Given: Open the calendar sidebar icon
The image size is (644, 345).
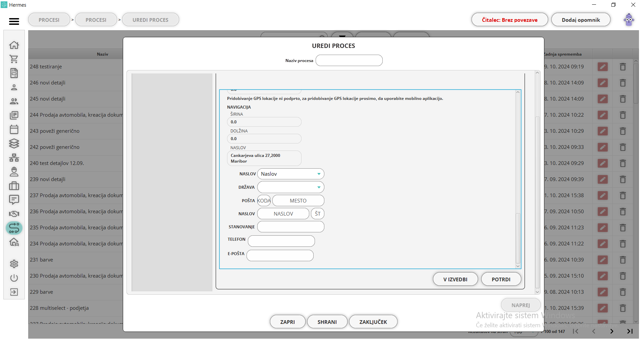Looking at the screenshot, I should tap(14, 129).
